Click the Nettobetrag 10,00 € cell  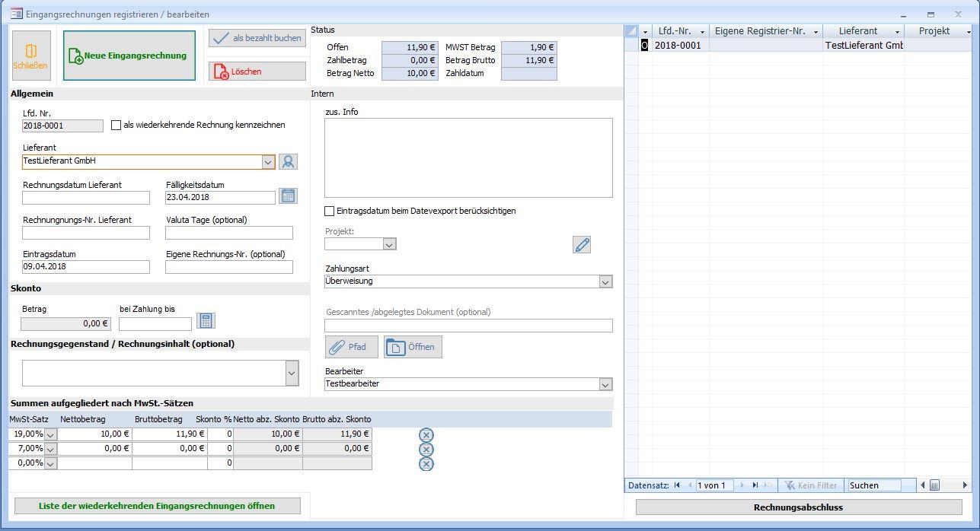(x=94, y=434)
